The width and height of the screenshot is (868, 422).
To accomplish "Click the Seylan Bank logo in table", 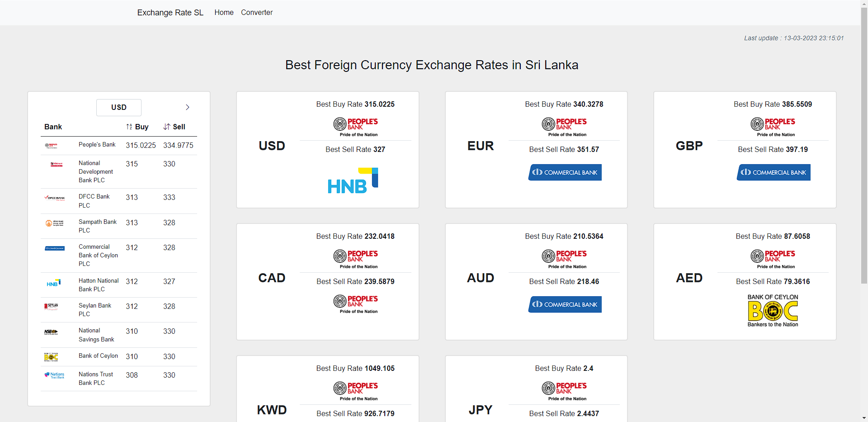I will 52,306.
